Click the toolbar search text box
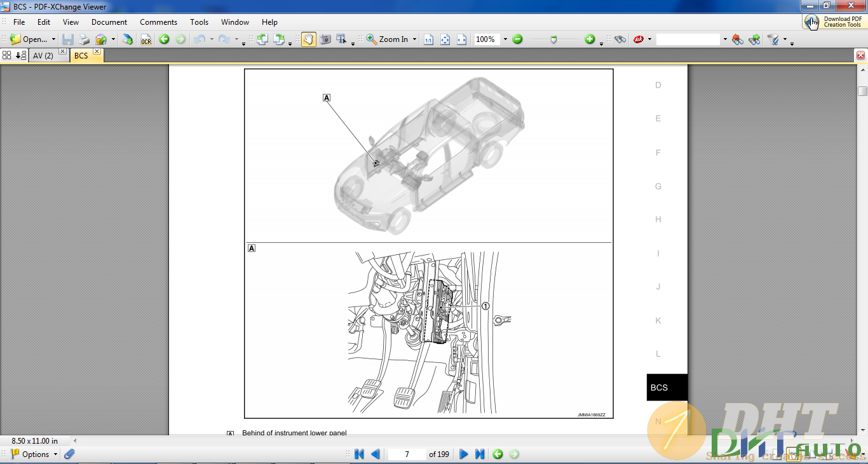 tap(688, 39)
